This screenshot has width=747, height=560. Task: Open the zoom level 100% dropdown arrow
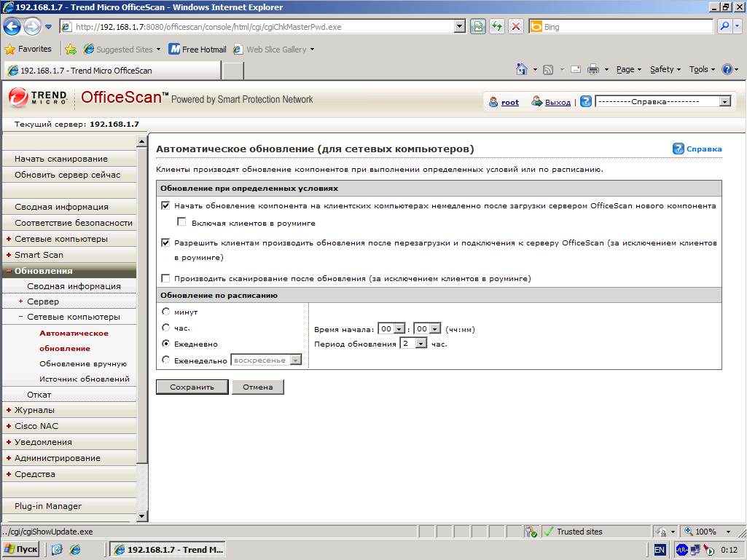coord(728,532)
